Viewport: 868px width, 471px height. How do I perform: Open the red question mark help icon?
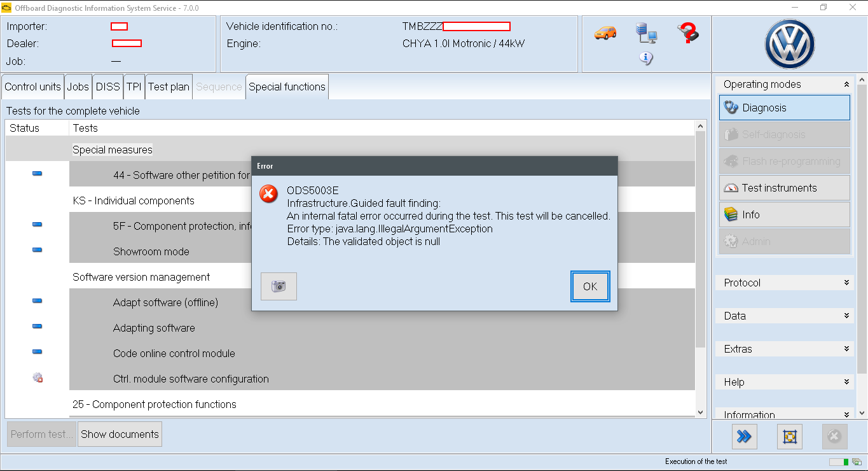688,32
